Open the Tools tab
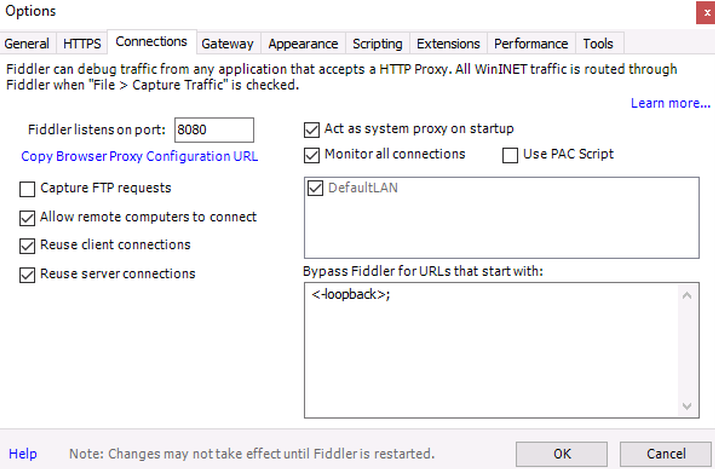715x469 pixels. click(598, 44)
